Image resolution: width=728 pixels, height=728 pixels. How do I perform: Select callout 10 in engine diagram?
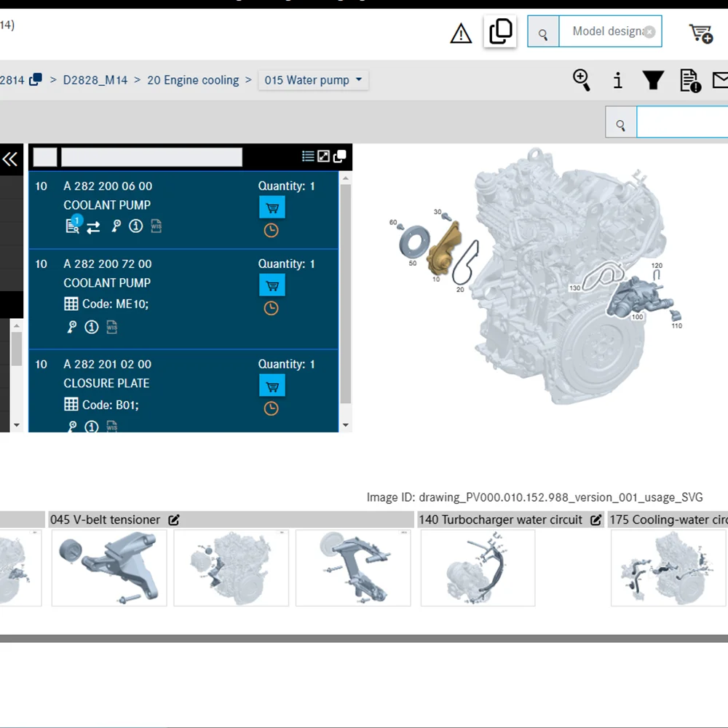click(x=436, y=279)
